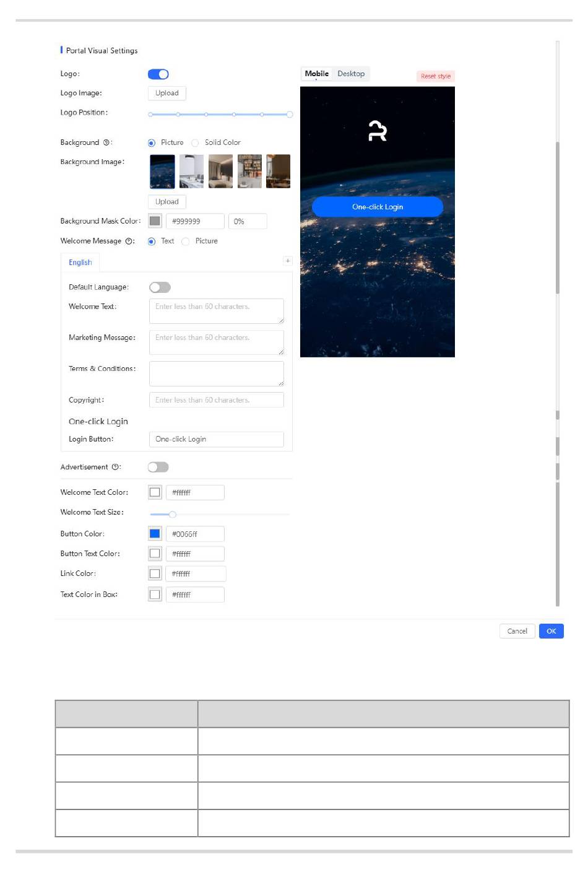Open the Background Mask Color swatch
Screen dimensions: 588x872
(x=155, y=221)
